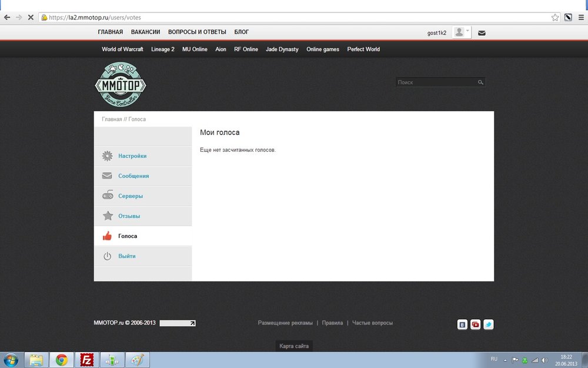Open the VK social icon in footer
The image size is (588, 368).
tap(463, 324)
